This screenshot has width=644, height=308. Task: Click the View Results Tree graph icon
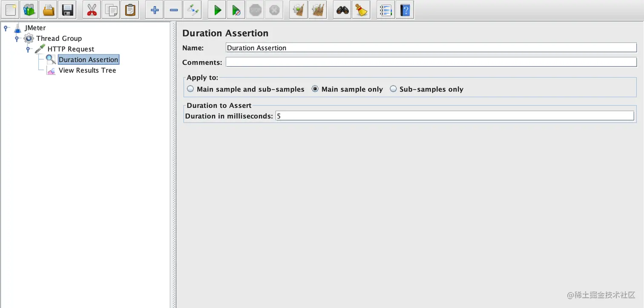[x=51, y=71]
